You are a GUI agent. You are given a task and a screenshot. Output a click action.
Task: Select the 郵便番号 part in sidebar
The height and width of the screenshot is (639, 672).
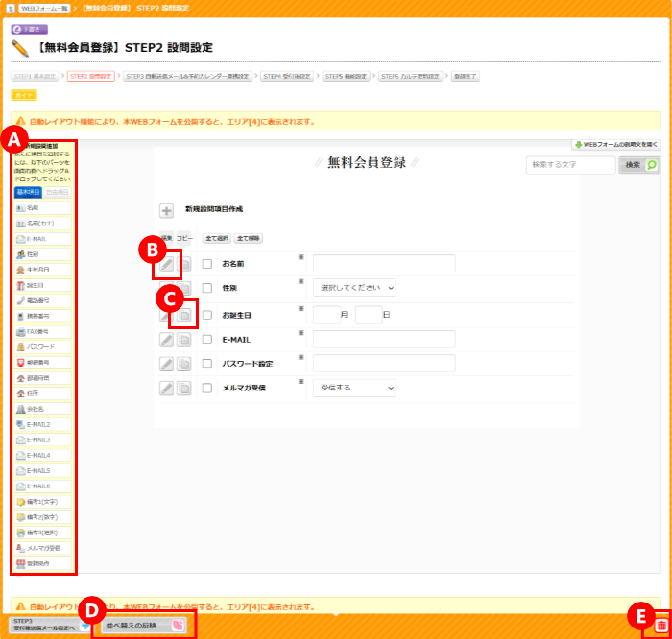coord(43,362)
